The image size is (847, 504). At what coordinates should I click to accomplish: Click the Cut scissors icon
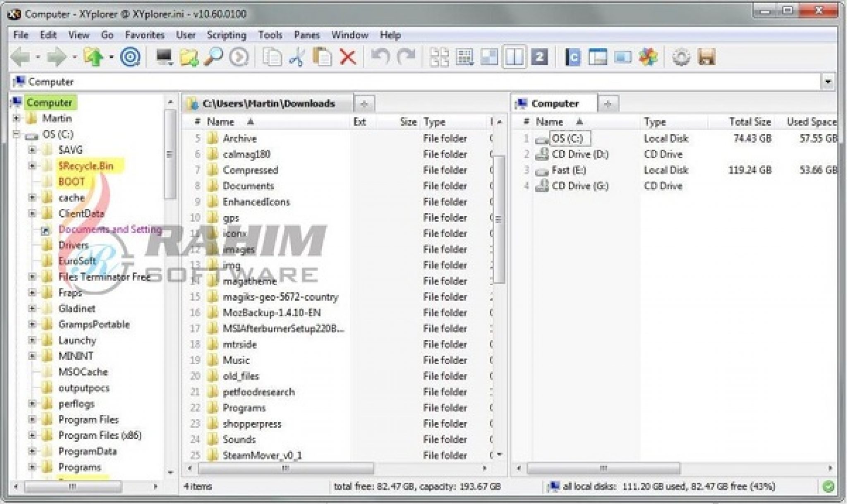coord(297,57)
